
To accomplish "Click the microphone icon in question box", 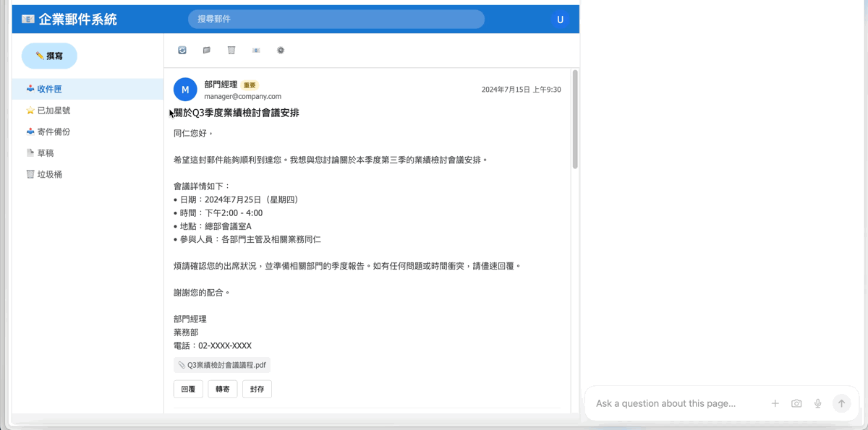I will (x=818, y=403).
